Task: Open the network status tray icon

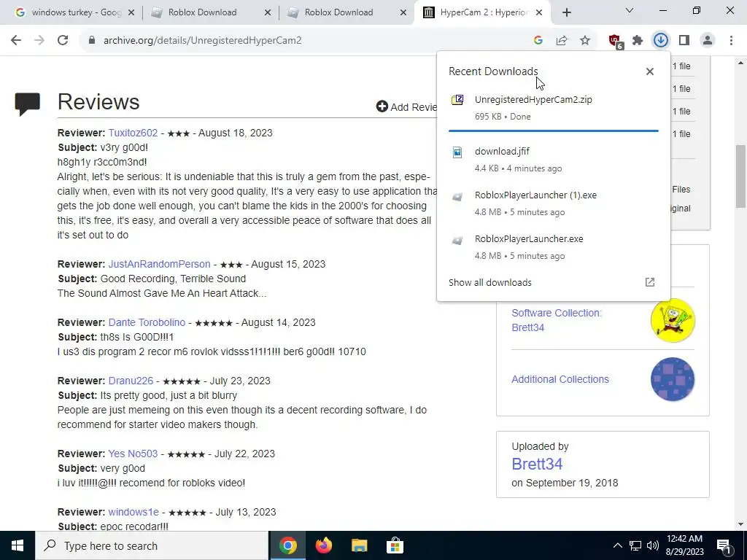Action: (635, 545)
